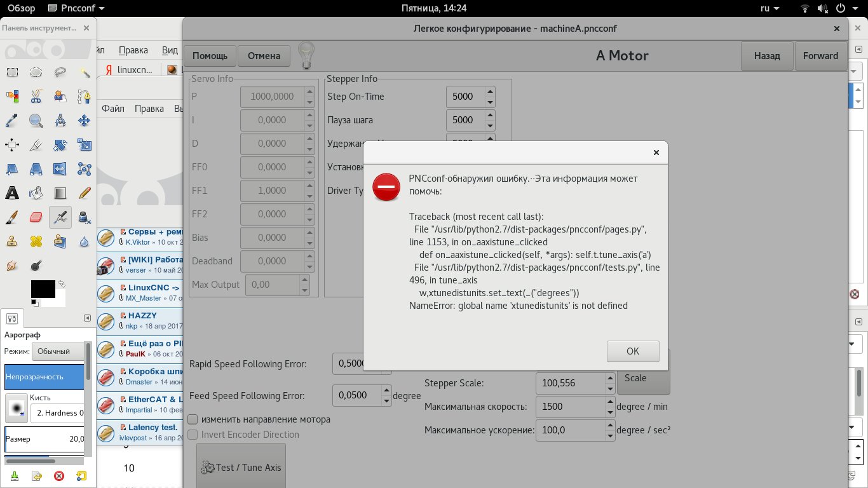Open the Pncconf application menu in top bar
Viewport: 868px width, 488px height.
coord(75,8)
